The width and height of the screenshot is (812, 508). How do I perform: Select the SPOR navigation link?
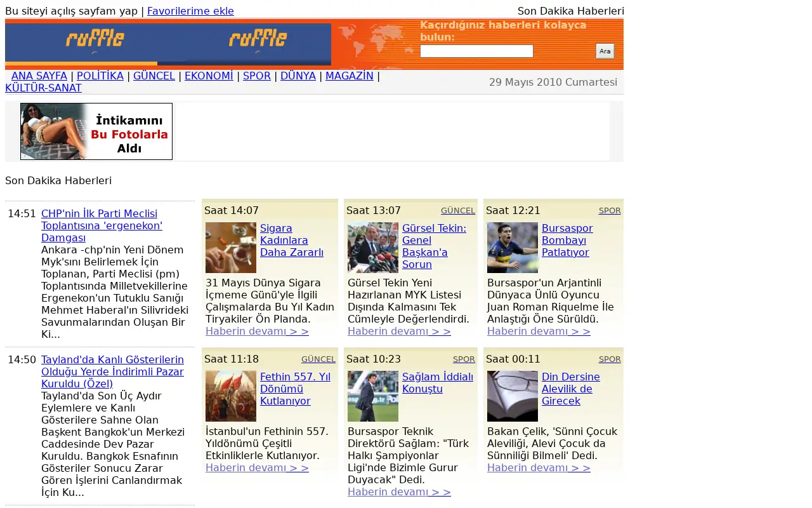tap(257, 76)
